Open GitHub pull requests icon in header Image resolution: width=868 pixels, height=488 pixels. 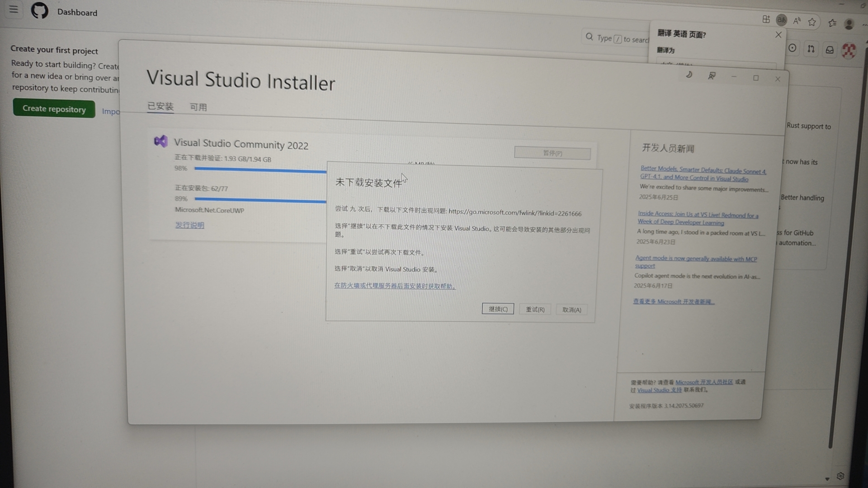pyautogui.click(x=811, y=49)
